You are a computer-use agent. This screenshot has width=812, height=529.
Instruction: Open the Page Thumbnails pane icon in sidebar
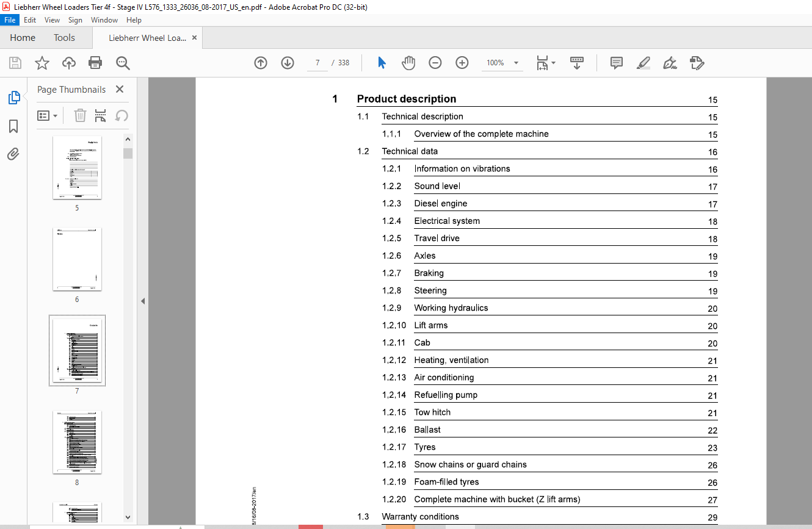coord(13,98)
